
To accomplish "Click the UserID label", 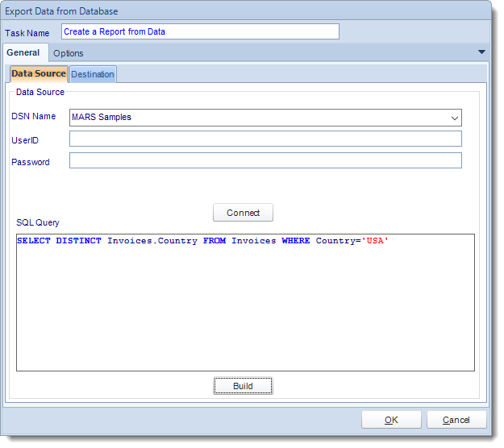I will point(25,140).
